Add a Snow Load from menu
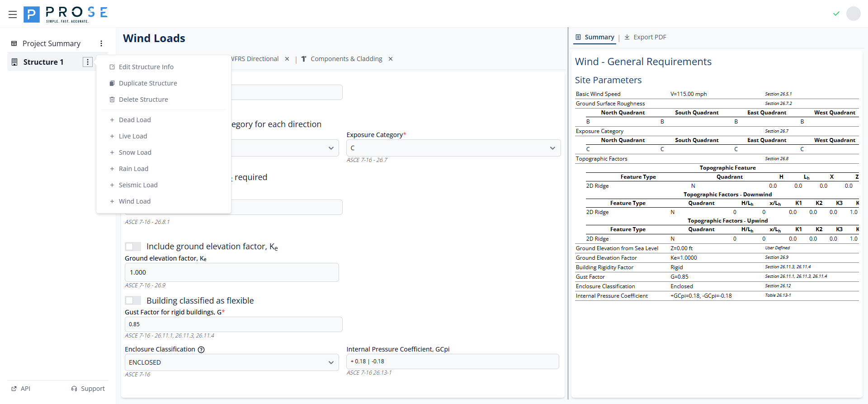 click(x=135, y=152)
